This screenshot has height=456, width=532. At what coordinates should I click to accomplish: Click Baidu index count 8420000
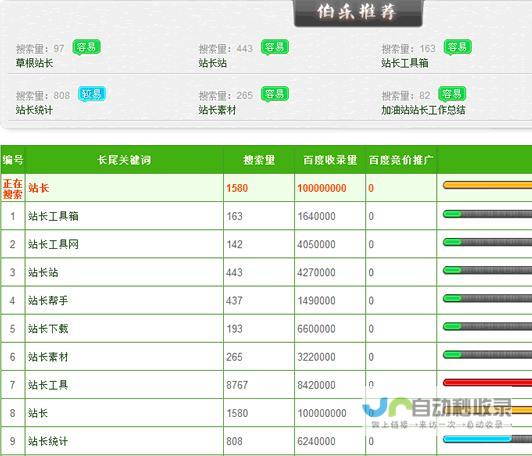point(317,385)
